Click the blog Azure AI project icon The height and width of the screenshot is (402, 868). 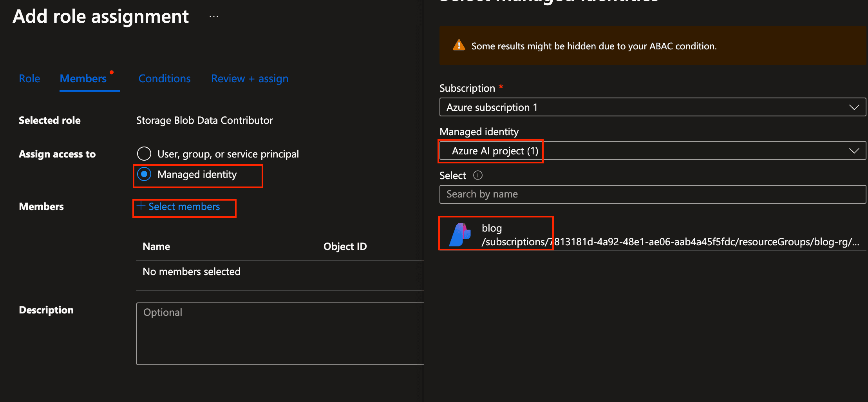click(x=460, y=235)
